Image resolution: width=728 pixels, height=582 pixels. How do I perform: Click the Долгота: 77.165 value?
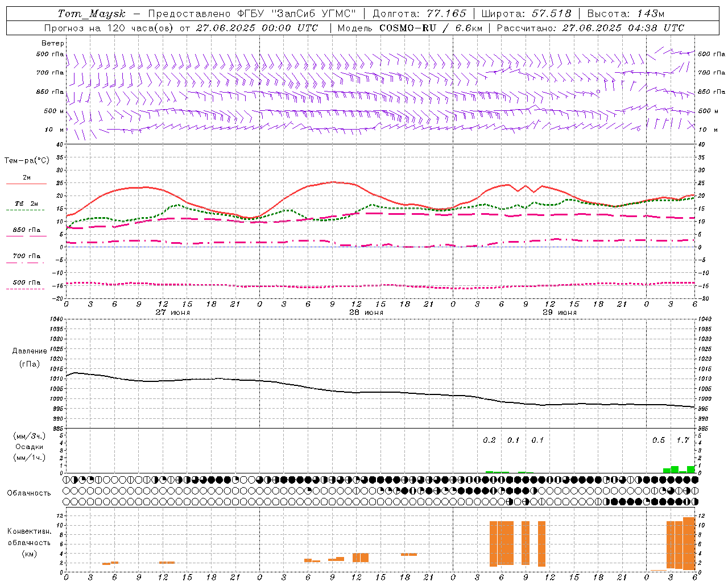point(420,14)
